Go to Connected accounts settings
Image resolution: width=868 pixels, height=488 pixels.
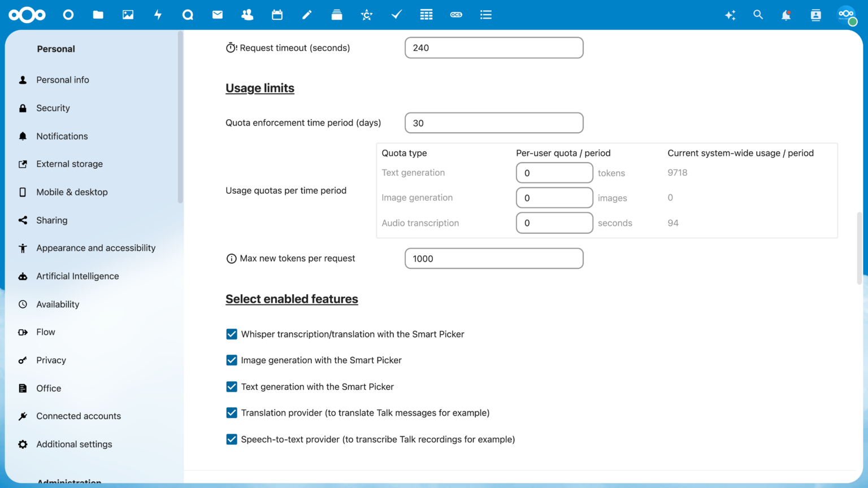(x=79, y=416)
